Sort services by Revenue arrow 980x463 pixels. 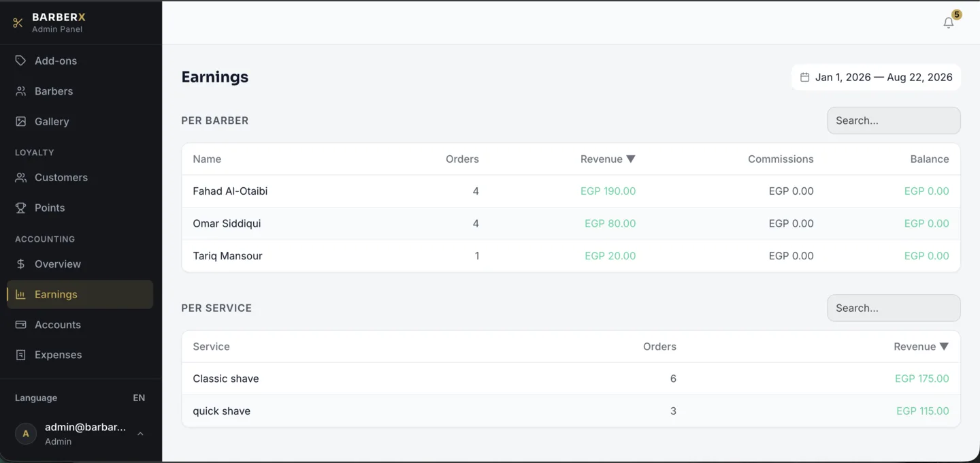(944, 347)
